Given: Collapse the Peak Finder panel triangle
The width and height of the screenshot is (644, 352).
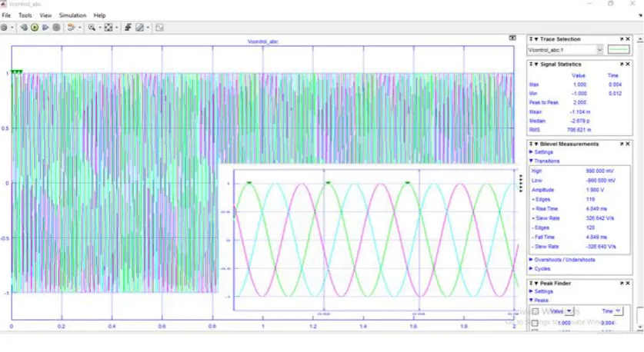Looking at the screenshot, I should pyautogui.click(x=536, y=284).
